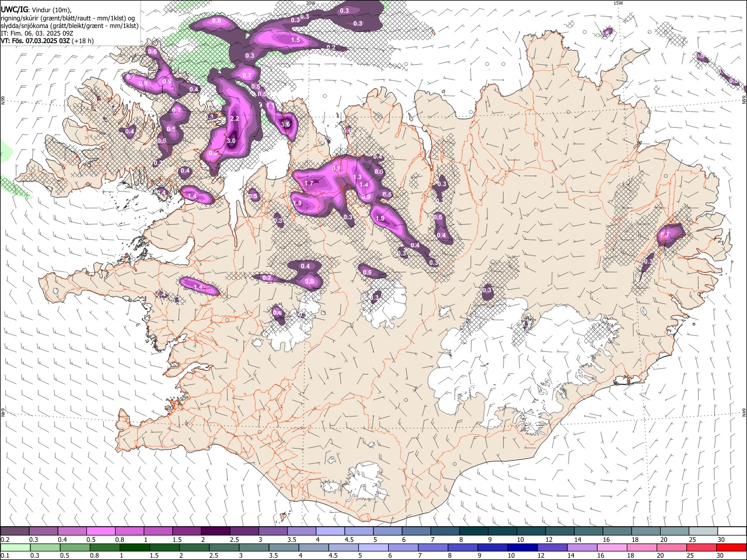Click the '15W' longitude label at top

618,3
